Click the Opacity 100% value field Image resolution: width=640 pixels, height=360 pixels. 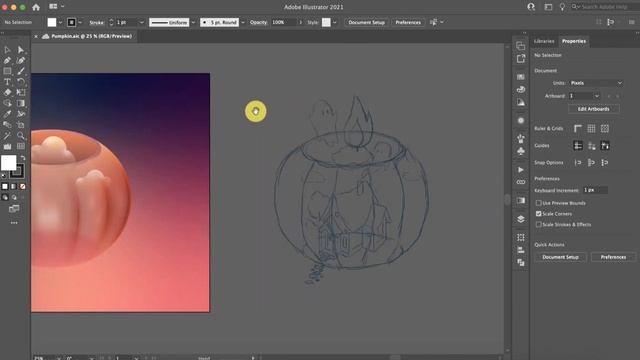click(x=283, y=22)
